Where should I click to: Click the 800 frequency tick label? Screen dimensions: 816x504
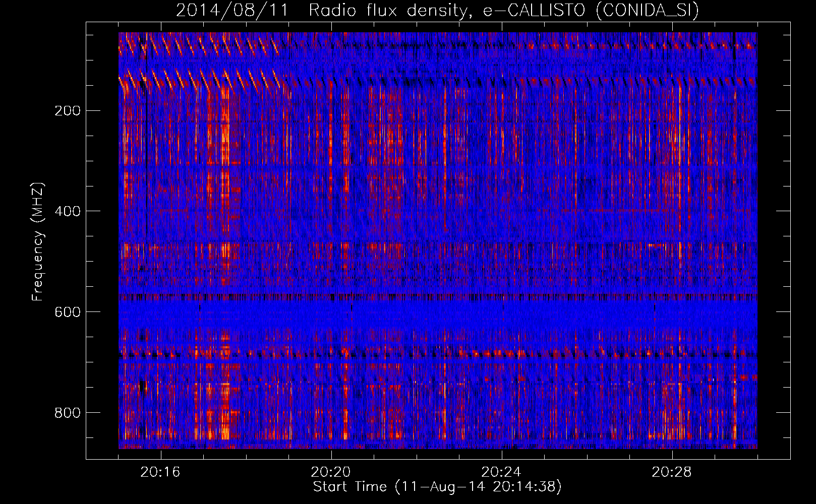click(68, 413)
